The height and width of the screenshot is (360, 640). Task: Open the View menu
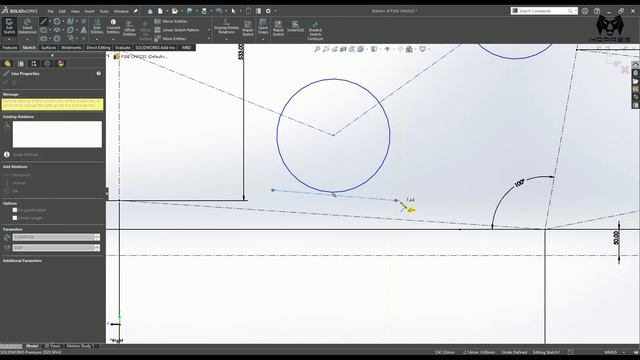point(75,11)
